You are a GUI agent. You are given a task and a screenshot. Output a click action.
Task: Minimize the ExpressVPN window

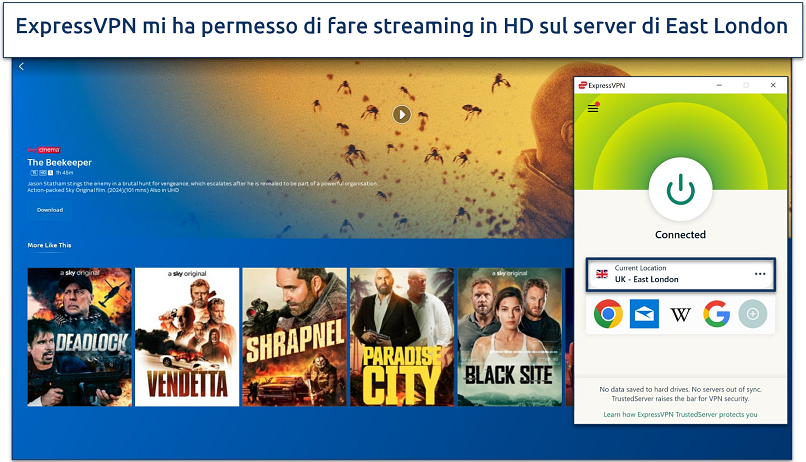click(720, 85)
